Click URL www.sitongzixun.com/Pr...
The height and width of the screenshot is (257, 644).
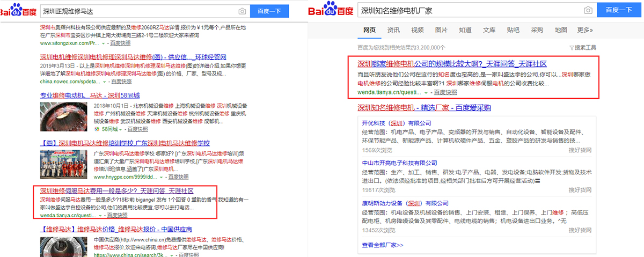click(x=70, y=42)
